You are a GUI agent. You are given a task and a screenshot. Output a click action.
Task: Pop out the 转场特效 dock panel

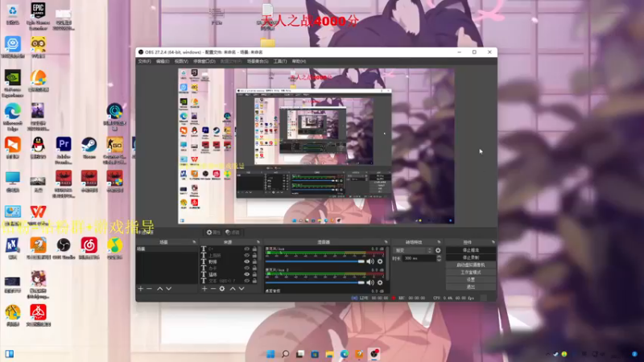click(439, 242)
